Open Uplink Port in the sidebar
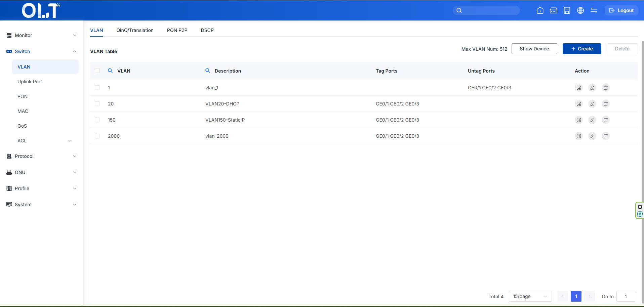Viewport: 644px width, 307px height. point(45,82)
